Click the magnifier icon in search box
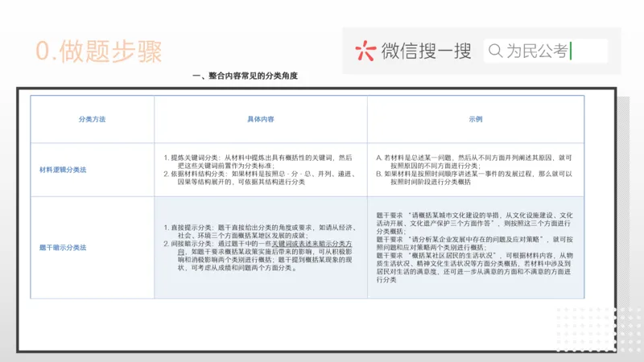Image resolution: width=644 pixels, height=362 pixels. [x=495, y=51]
